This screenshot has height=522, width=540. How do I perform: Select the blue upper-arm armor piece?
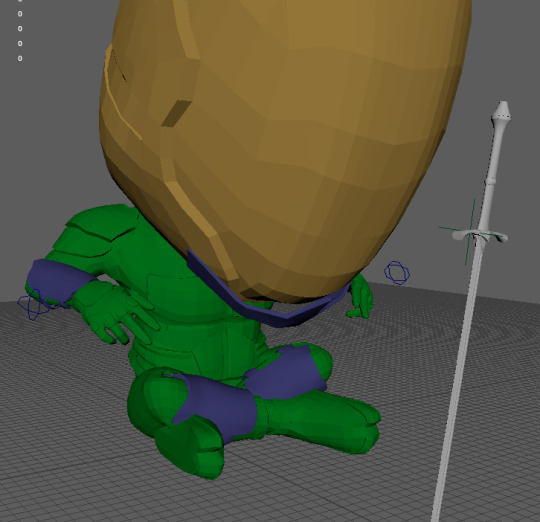tap(59, 281)
